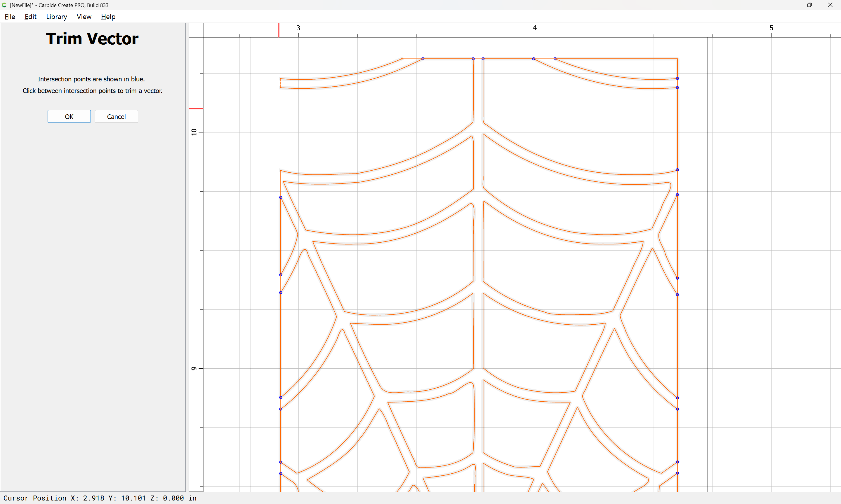Trim the left-edge segment between the second and third intersection points from the top
Screen dimensions: 841x504
pyautogui.click(x=280, y=283)
